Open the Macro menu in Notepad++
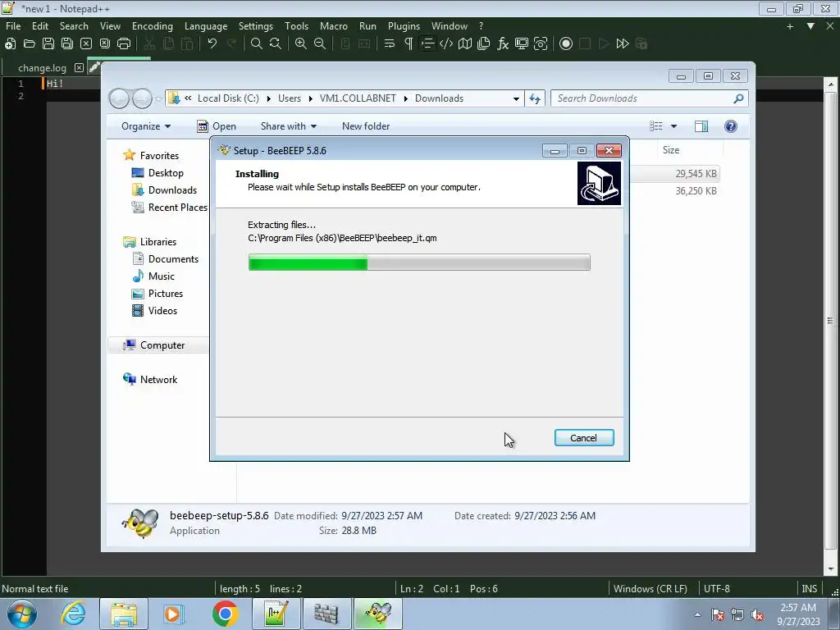 [x=333, y=25]
